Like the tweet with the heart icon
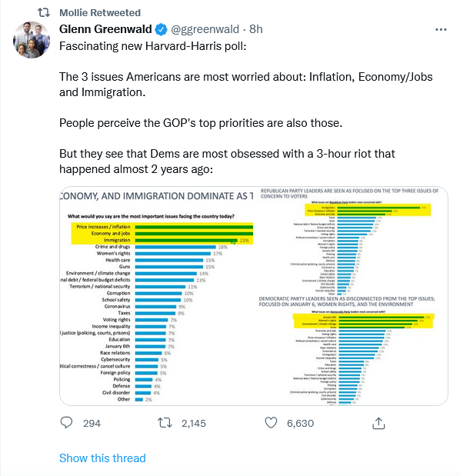The width and height of the screenshot is (460, 476). tap(271, 423)
